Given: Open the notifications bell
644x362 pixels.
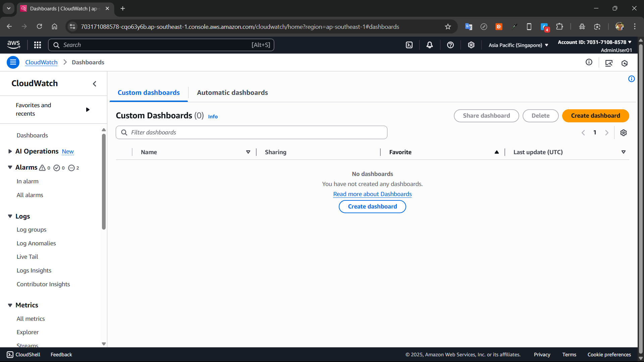Looking at the screenshot, I should [x=430, y=45].
